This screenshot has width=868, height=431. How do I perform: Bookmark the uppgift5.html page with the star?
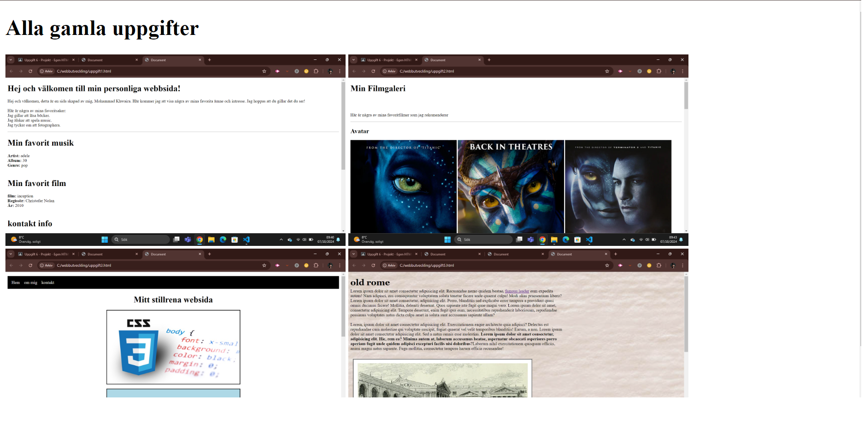tap(607, 265)
